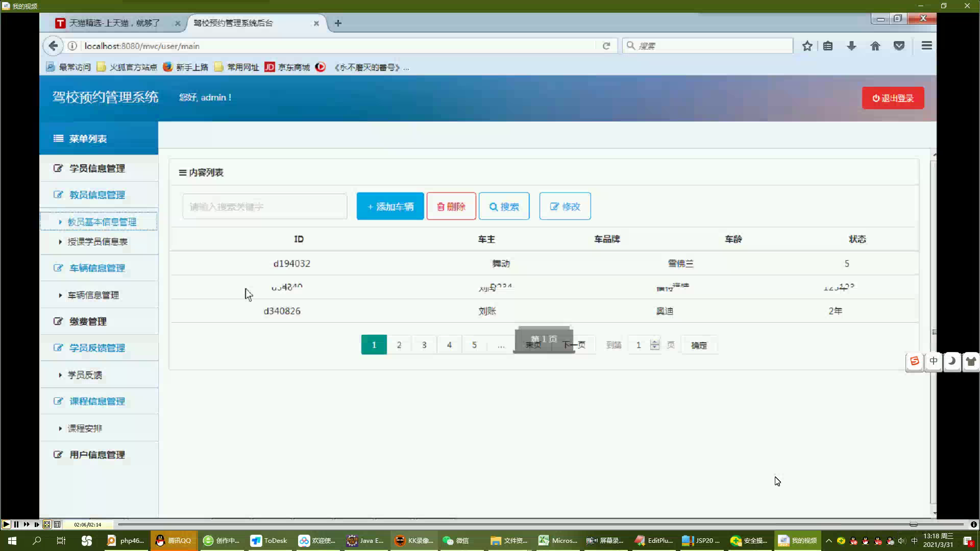Click the red 删除 button

(x=451, y=206)
